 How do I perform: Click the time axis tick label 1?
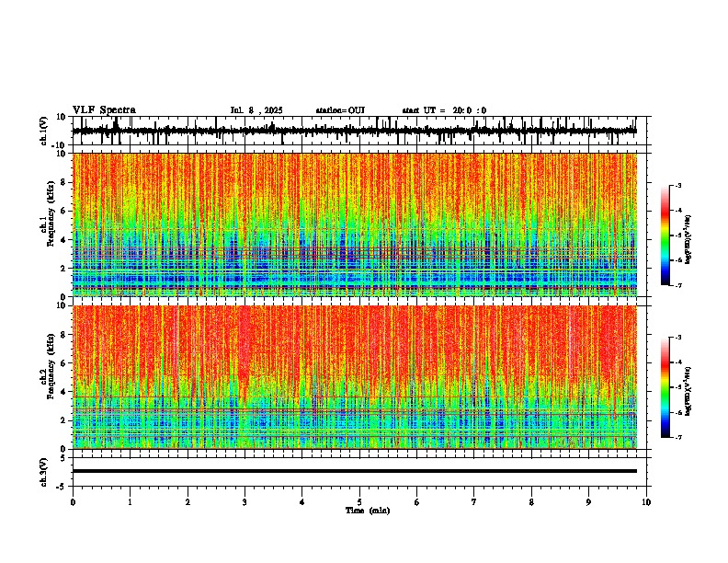130,502
